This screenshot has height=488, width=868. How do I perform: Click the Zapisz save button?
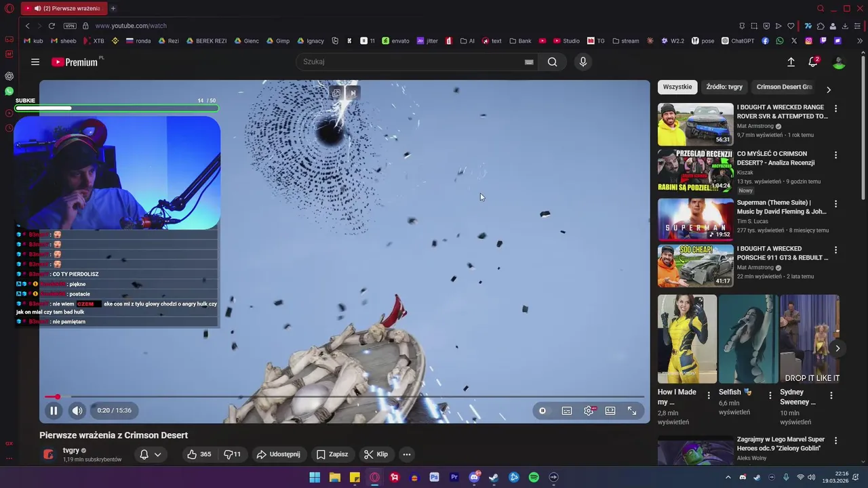pyautogui.click(x=332, y=454)
